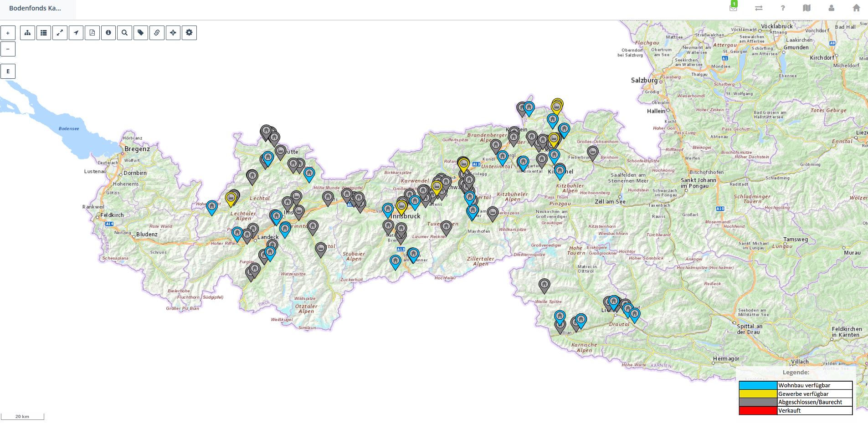Click the crosshair coordinates tool
This screenshot has width=868, height=424.
[x=173, y=33]
